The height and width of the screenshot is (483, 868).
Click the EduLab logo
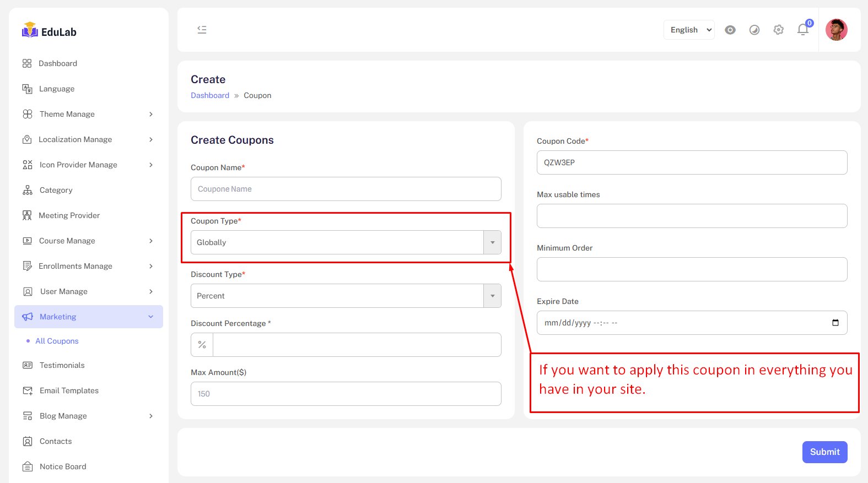[50, 31]
